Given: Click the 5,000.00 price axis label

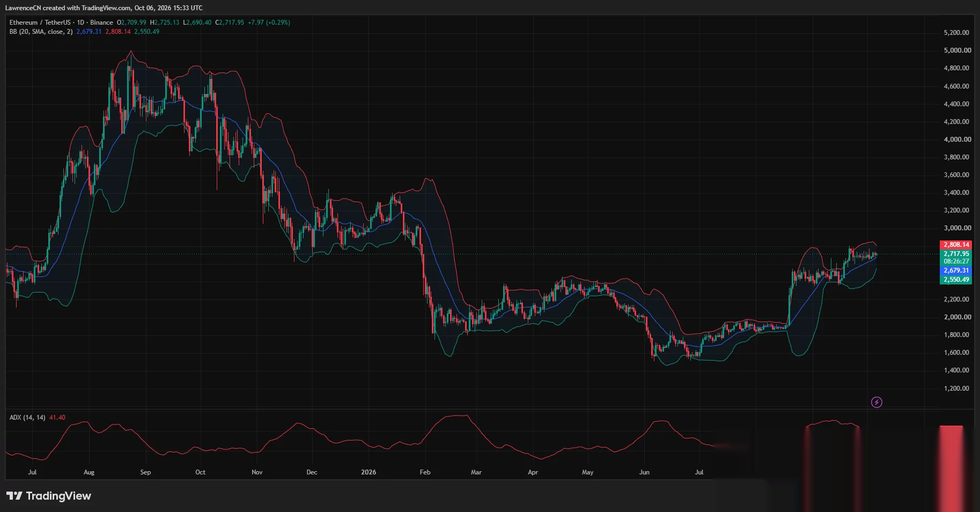Looking at the screenshot, I should pyautogui.click(x=957, y=50).
